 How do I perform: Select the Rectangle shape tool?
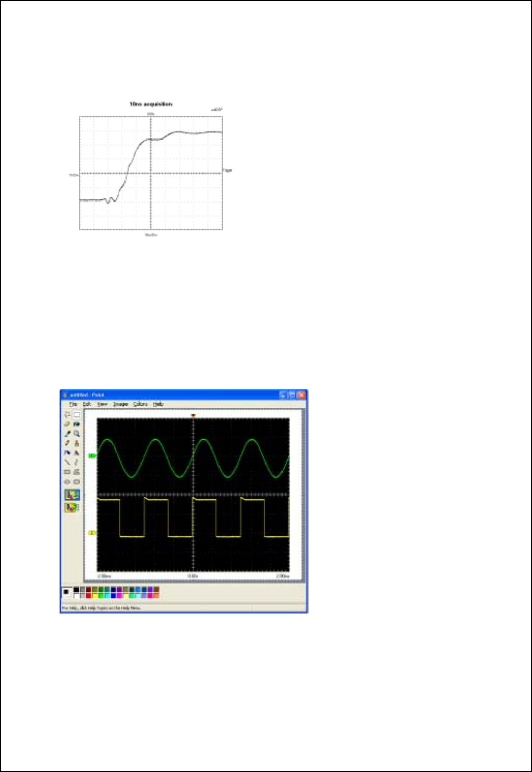click(x=67, y=472)
